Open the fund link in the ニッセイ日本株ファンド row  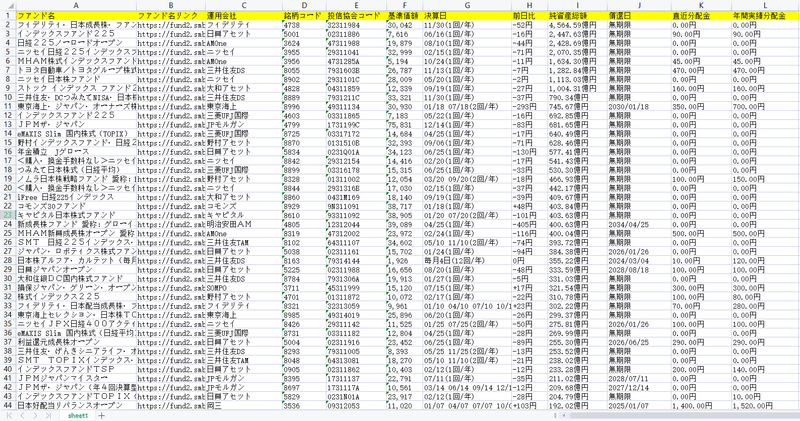click(171, 79)
